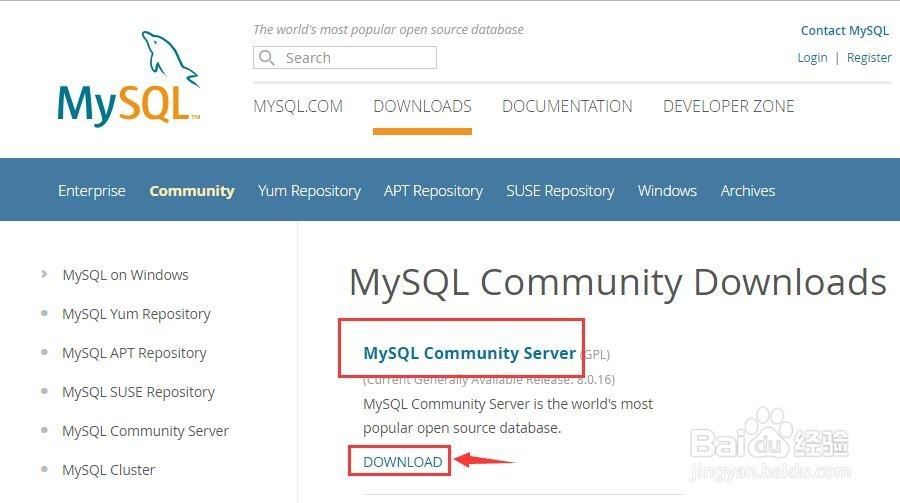Open the MYSQL.COM tab
Image resolution: width=900 pixels, height=503 pixels.
pyautogui.click(x=298, y=106)
